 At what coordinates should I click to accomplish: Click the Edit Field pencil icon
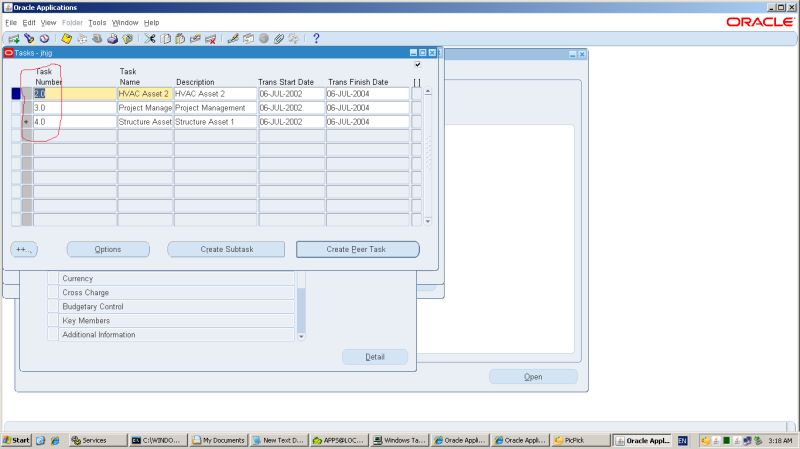(233, 39)
